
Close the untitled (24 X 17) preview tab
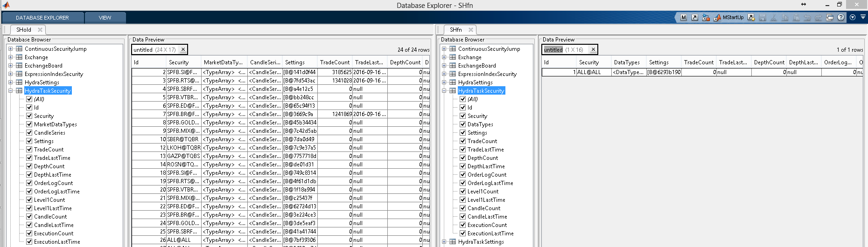click(x=183, y=49)
